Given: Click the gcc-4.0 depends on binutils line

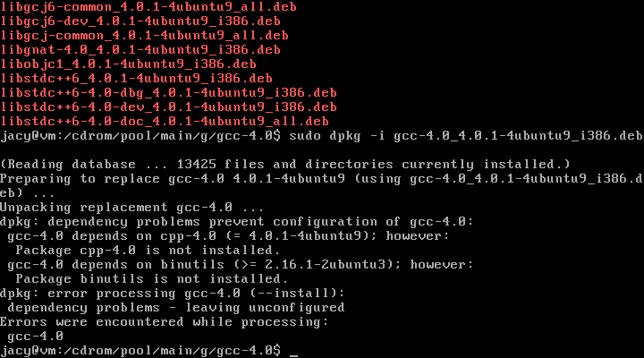Looking at the screenshot, I should pyautogui.click(x=241, y=265).
